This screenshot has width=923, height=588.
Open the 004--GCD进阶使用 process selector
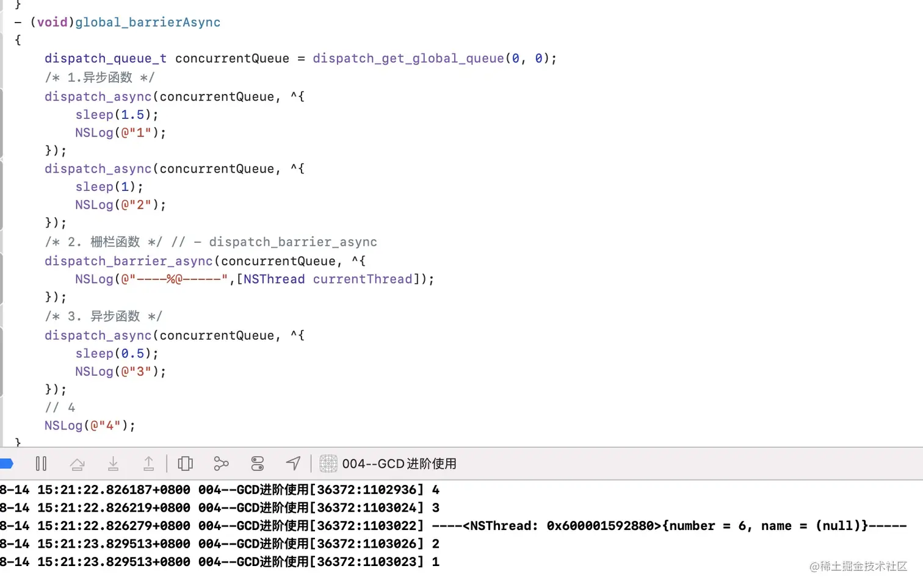(x=400, y=464)
